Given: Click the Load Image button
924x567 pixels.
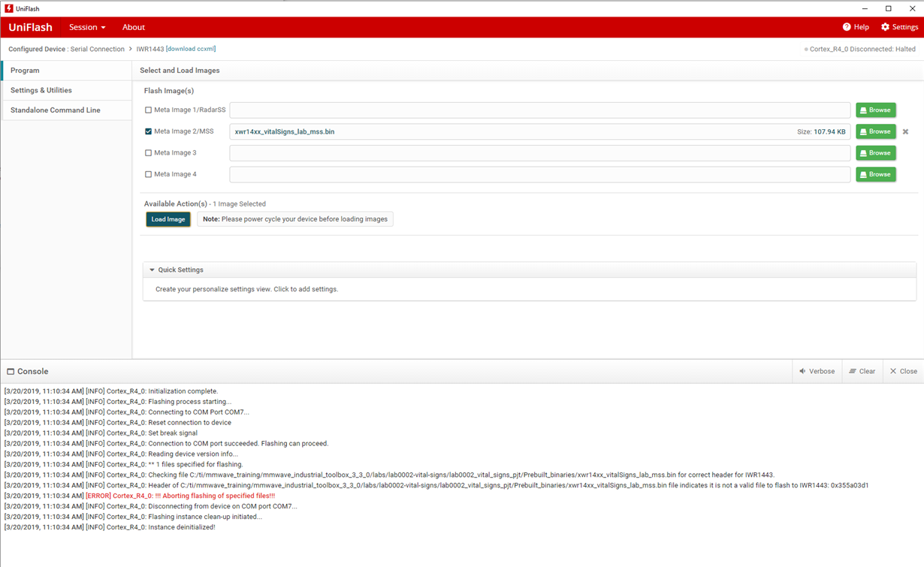Looking at the screenshot, I should pos(168,219).
